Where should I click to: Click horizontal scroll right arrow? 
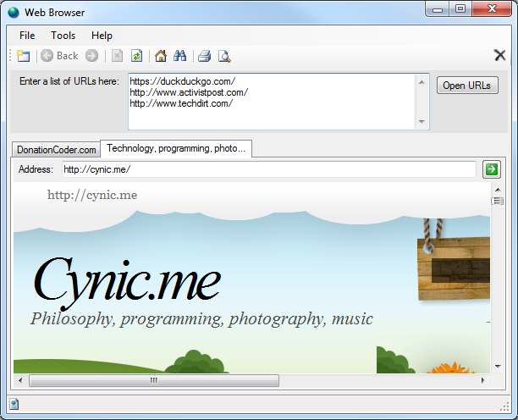483,380
